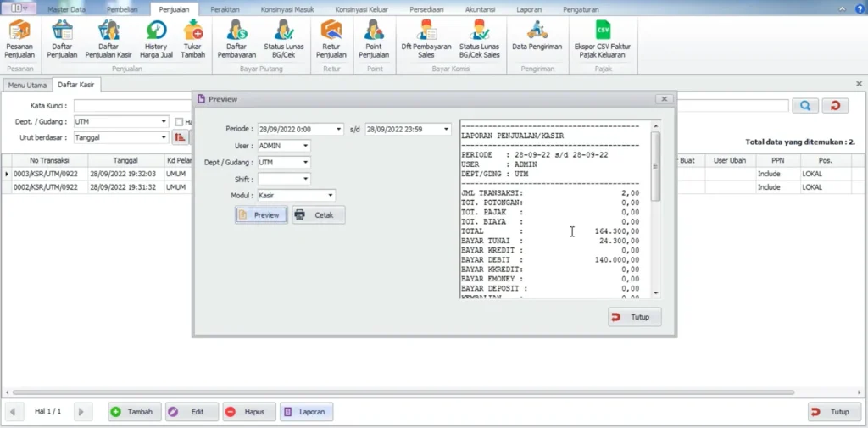Image resolution: width=868 pixels, height=428 pixels.
Task: Click the magnifier search button
Action: pos(804,106)
